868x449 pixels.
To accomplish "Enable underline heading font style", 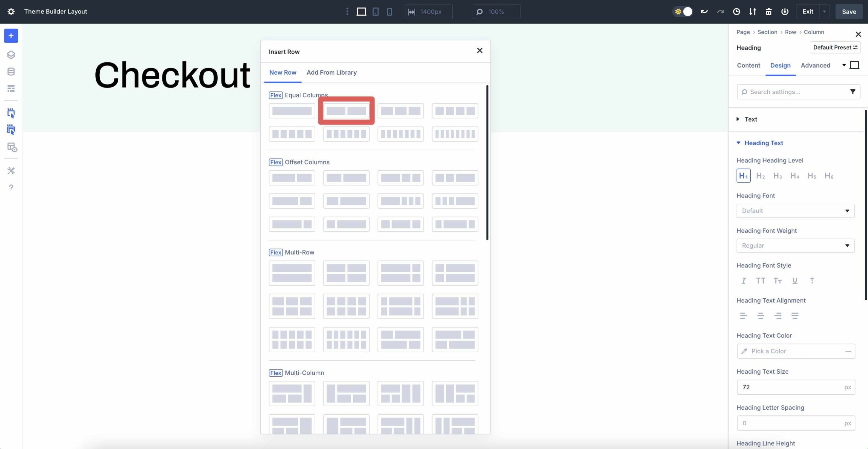I will (x=795, y=281).
